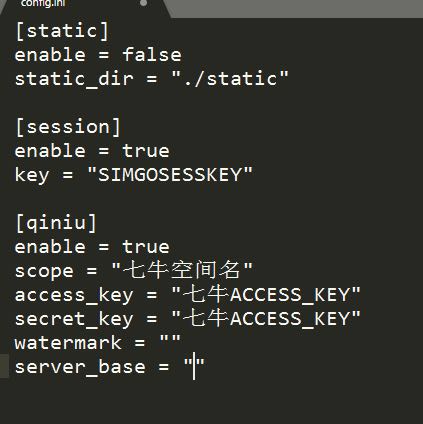Select the config.ini tab

[x=82, y=7]
